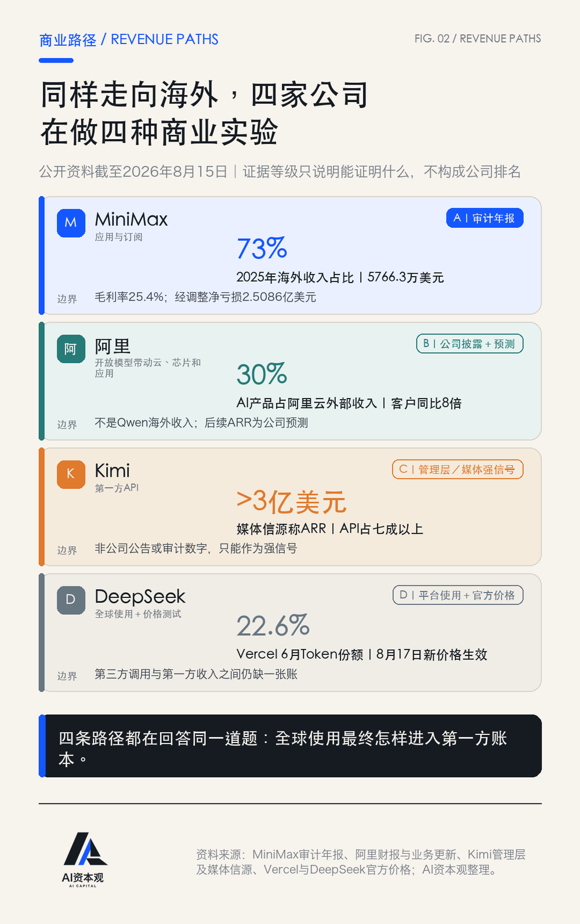Select the 'B | 公司披露 + 预测' badge
The height and width of the screenshot is (924, 580).
pyautogui.click(x=469, y=343)
